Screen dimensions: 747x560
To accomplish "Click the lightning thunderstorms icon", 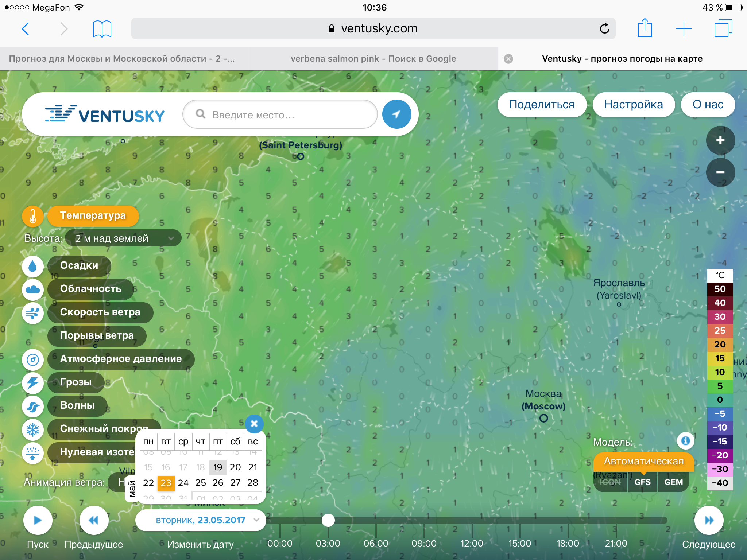I will (x=32, y=383).
